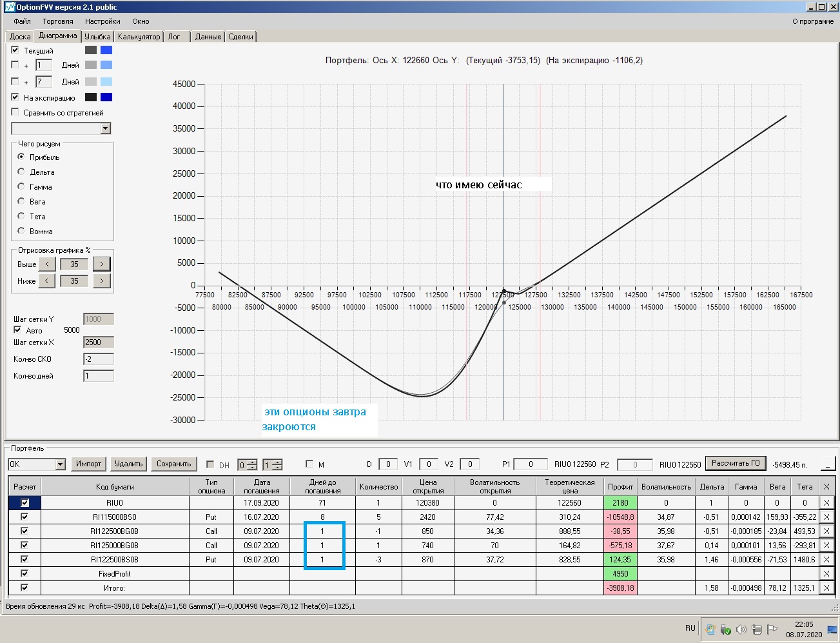Remove the FixedProfit row via X button
840x643 pixels.
pyautogui.click(x=826, y=573)
